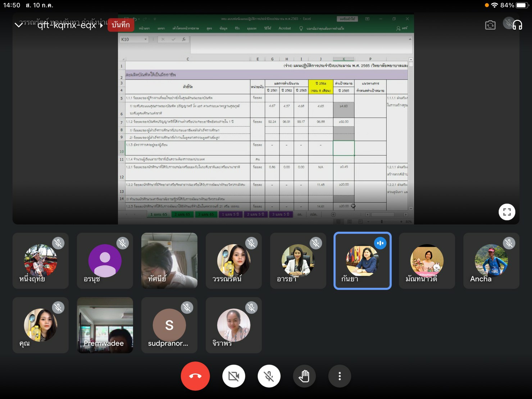Viewport: 532px width, 399px height.
Task: Turn on the camera with video button
Action: click(x=233, y=376)
